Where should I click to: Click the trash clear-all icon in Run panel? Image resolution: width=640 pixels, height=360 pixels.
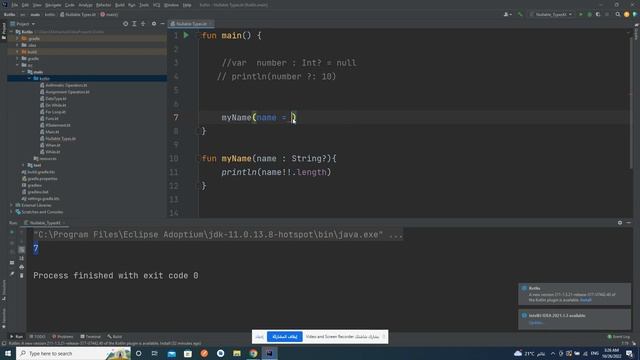click(x=22, y=276)
